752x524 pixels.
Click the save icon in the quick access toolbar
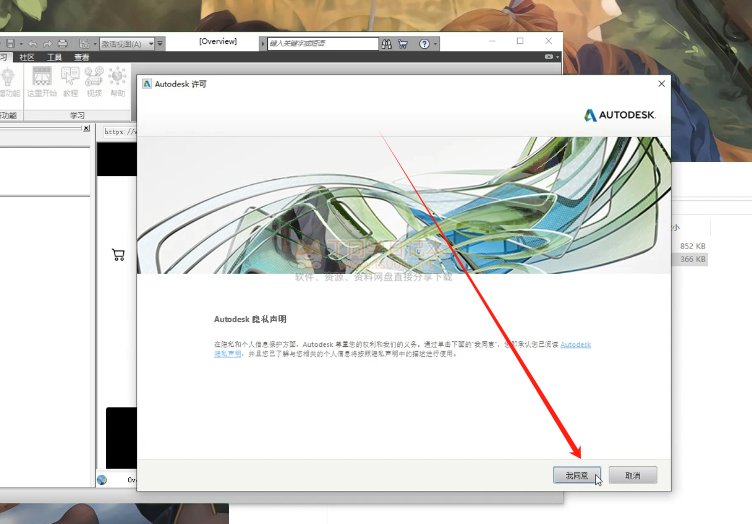point(11,44)
